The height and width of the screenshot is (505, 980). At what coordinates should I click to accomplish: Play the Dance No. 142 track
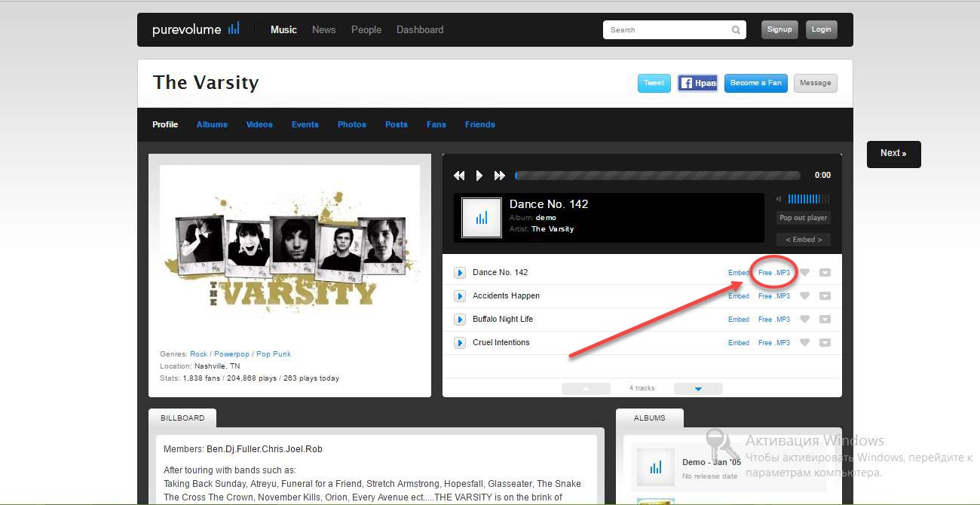tap(460, 273)
